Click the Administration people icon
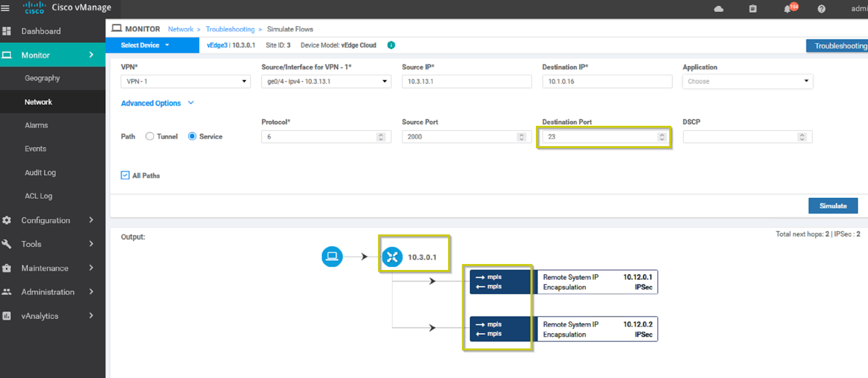Viewport: 868px width, 378px height. click(7, 292)
